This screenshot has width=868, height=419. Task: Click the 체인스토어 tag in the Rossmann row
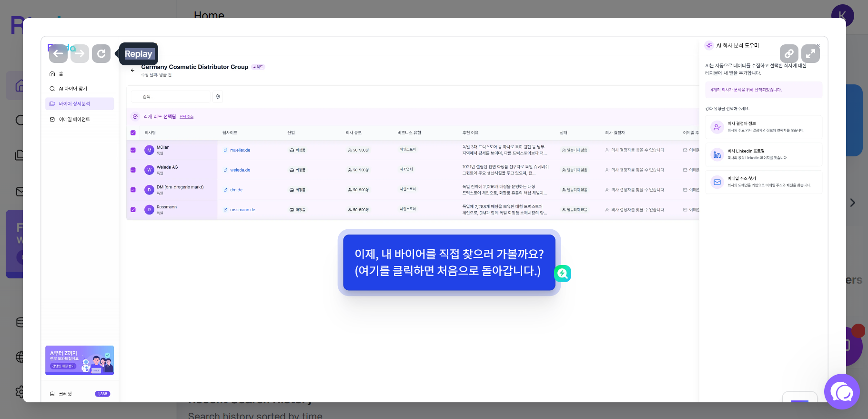click(408, 209)
